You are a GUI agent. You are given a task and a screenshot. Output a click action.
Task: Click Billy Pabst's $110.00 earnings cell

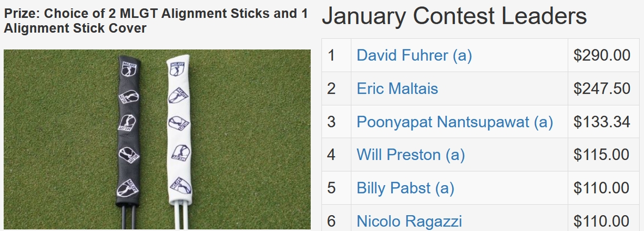pyautogui.click(x=602, y=188)
